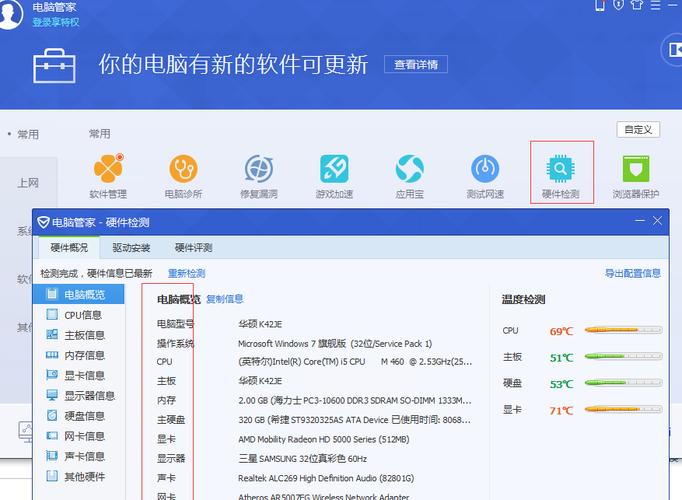Select 电脑概览 in hardware sidebar
Viewport: 682px width, 500px height.
click(79, 294)
